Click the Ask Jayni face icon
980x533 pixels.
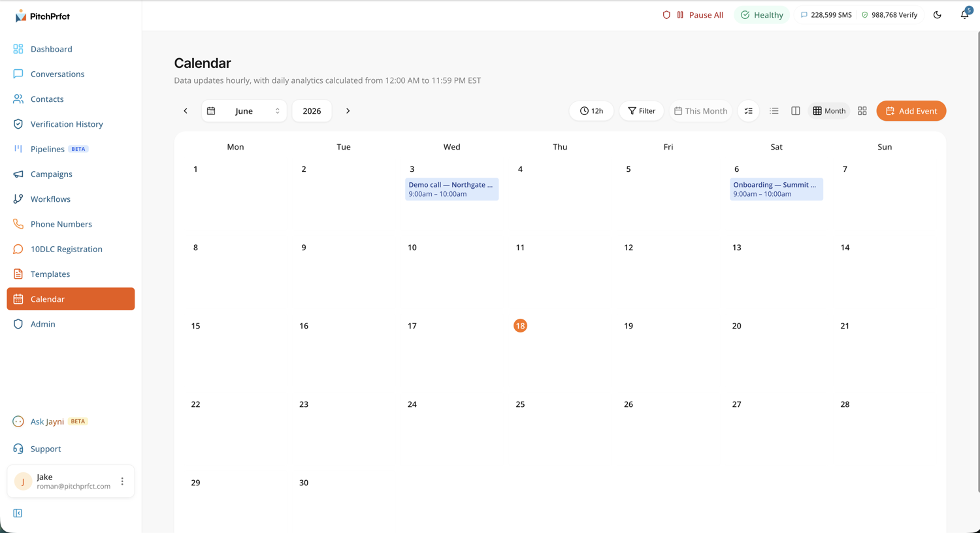tap(18, 421)
